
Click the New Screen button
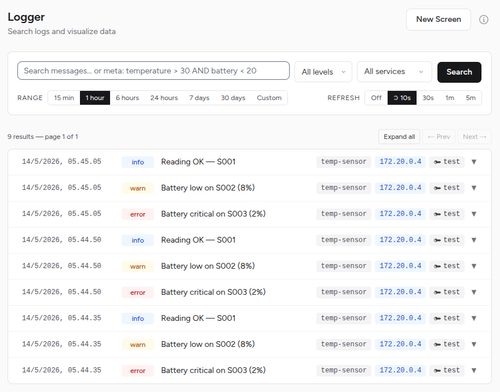(x=438, y=19)
